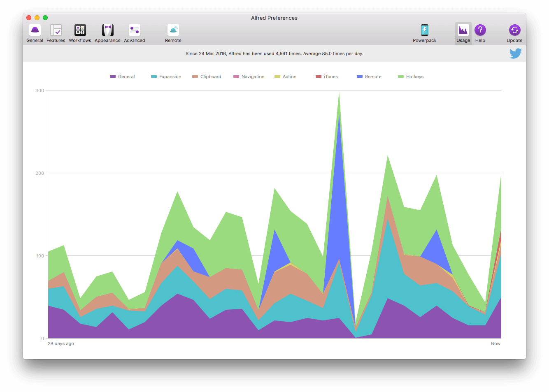Viewport: 549px width, 392px height.
Task: Toggle the Remote series in the chart legend
Action: pyautogui.click(x=369, y=77)
